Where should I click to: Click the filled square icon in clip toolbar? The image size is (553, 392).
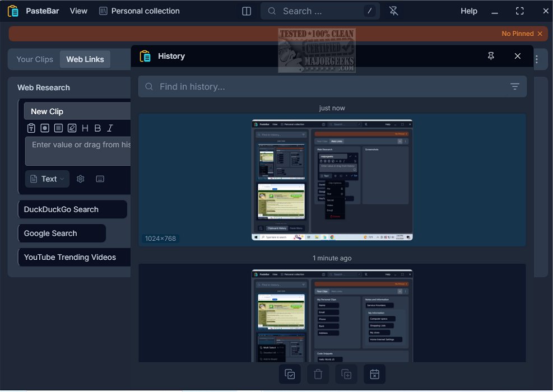(x=58, y=128)
